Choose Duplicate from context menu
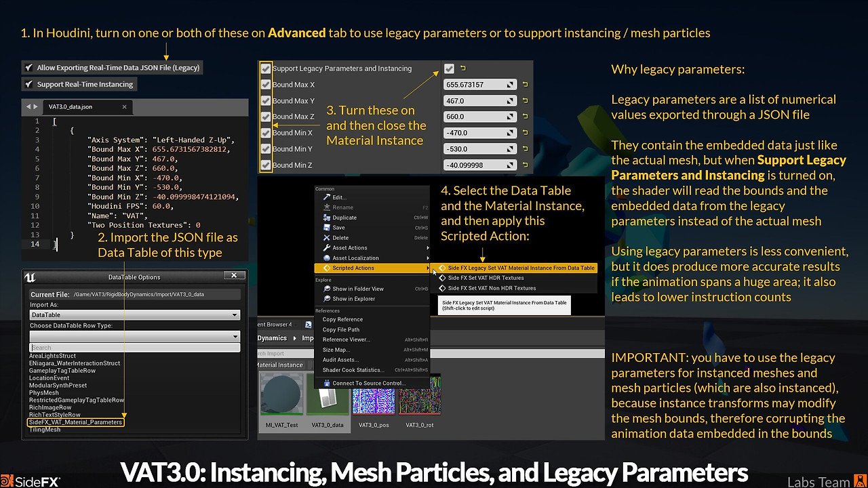The height and width of the screenshot is (488, 868). pos(372,218)
